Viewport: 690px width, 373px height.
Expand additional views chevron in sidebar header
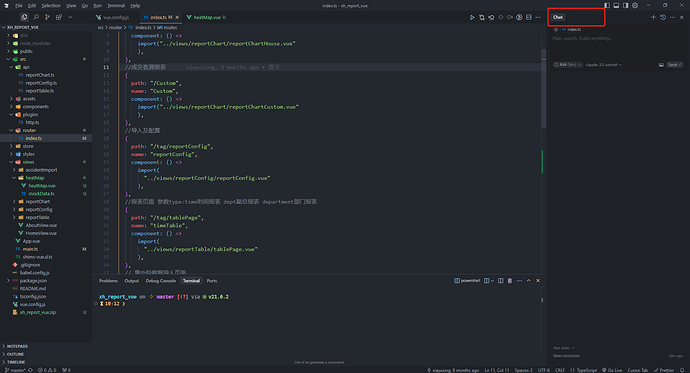pyautogui.click(x=70, y=17)
